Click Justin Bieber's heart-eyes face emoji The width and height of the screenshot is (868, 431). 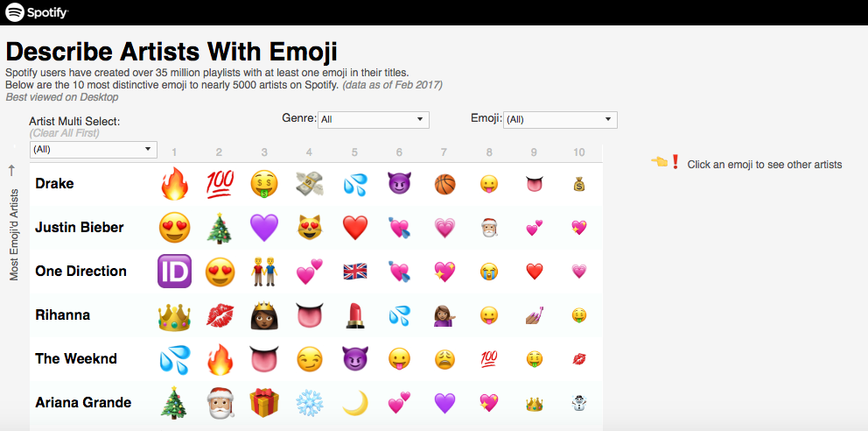tap(174, 228)
